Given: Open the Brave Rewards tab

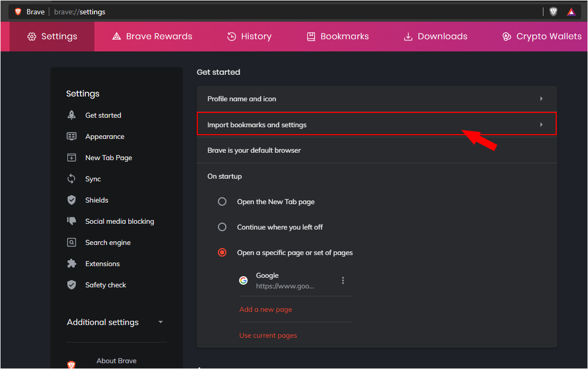Looking at the screenshot, I should [x=152, y=37].
